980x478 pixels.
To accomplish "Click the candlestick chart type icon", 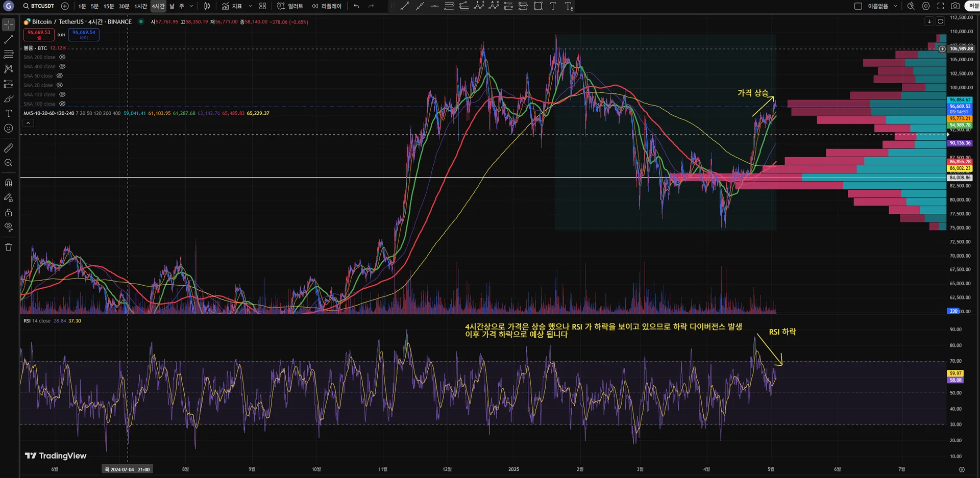I will [x=207, y=6].
